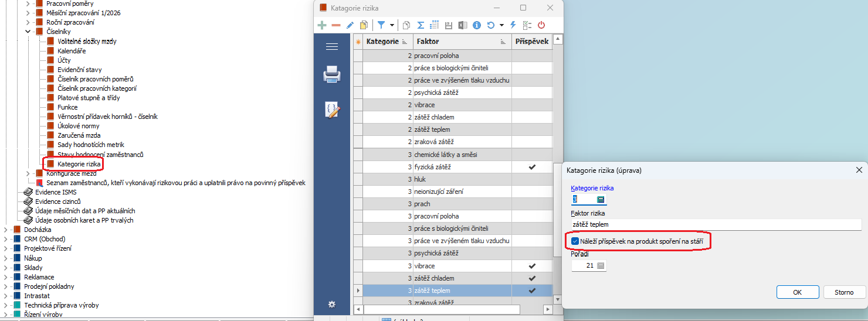Click the Faktor rizika text field
This screenshot has height=321, width=868.
(x=715, y=224)
